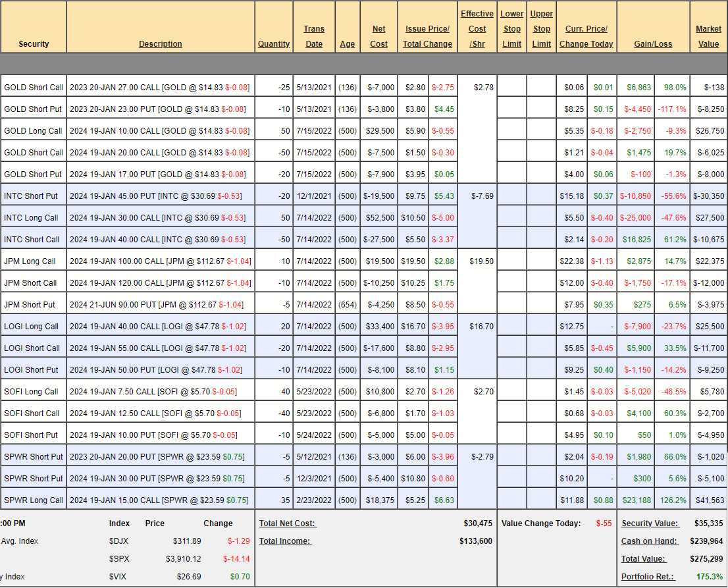
Task: Select the SPWR Long Call description cell
Action: point(160,500)
